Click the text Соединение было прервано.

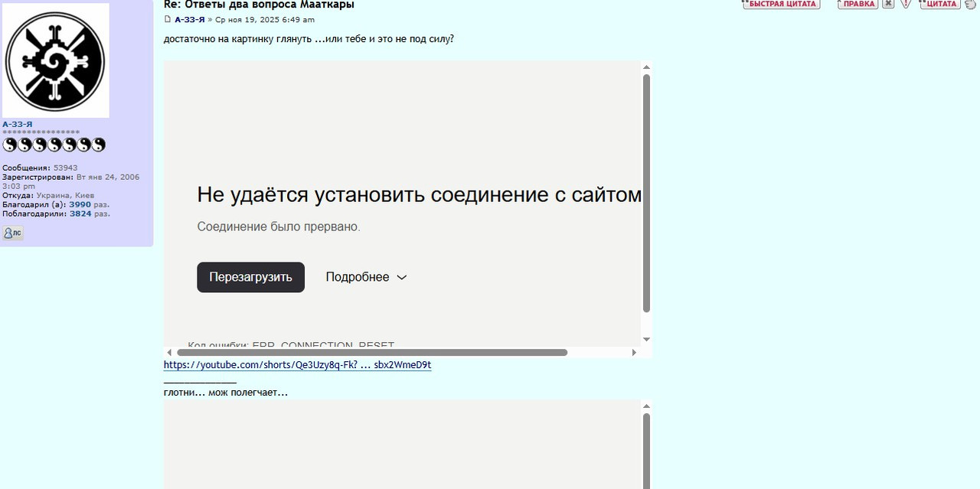click(x=279, y=227)
